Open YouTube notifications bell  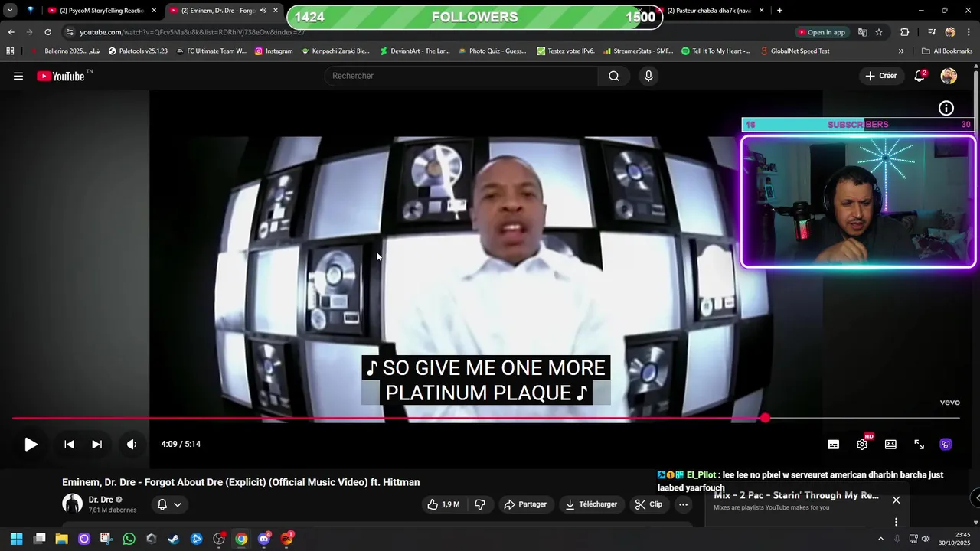920,76
